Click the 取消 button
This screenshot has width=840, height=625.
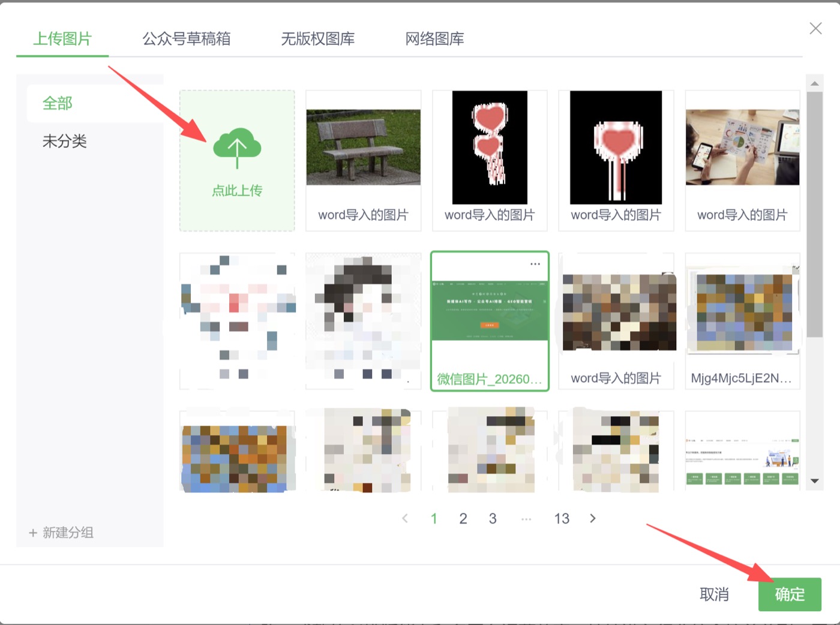coord(715,594)
